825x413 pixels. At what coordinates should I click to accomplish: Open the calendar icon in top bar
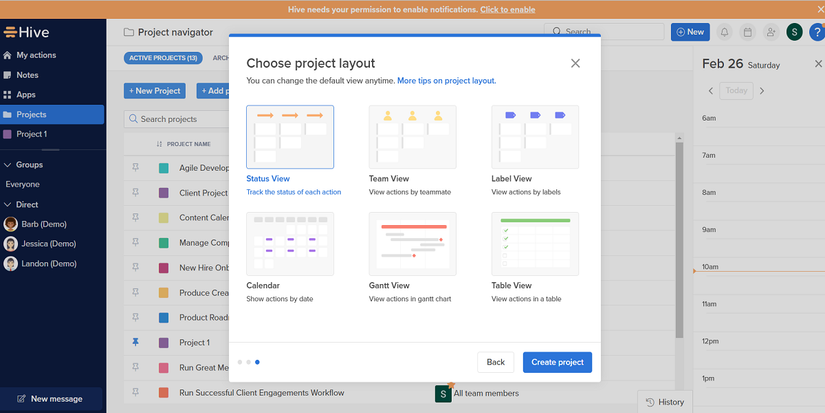tap(748, 32)
